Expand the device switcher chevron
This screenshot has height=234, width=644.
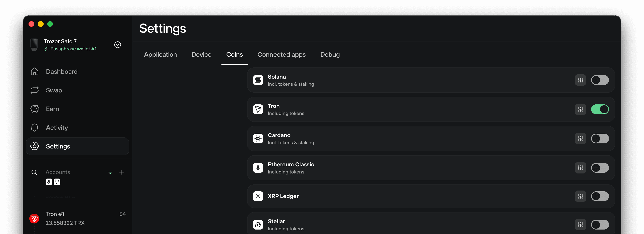tap(117, 45)
